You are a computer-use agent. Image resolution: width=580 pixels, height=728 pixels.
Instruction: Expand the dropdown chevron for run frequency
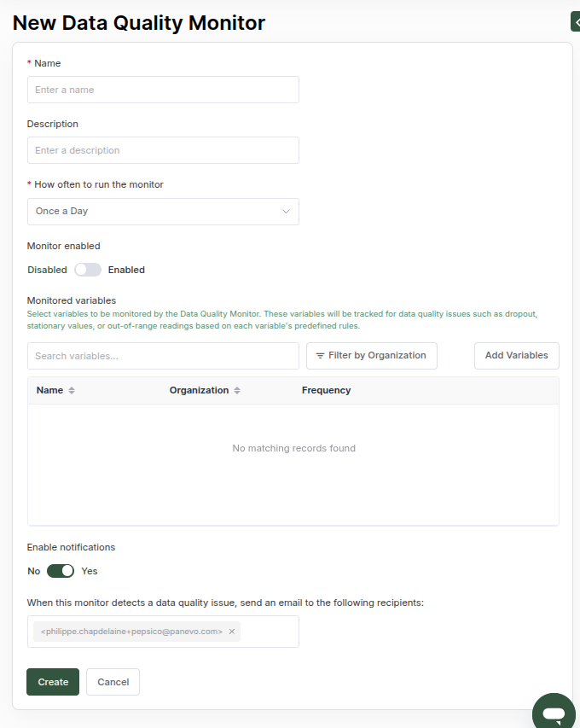[287, 212]
